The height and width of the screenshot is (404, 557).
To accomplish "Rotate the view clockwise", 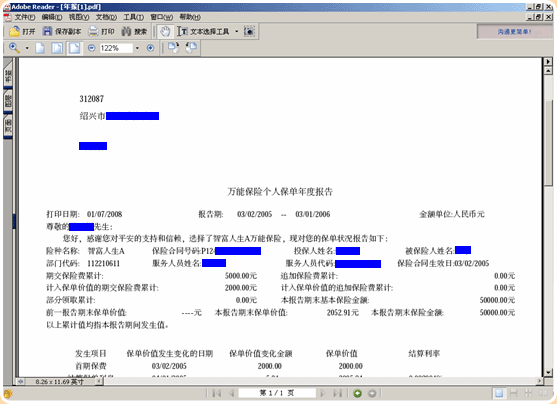I will click(x=174, y=48).
